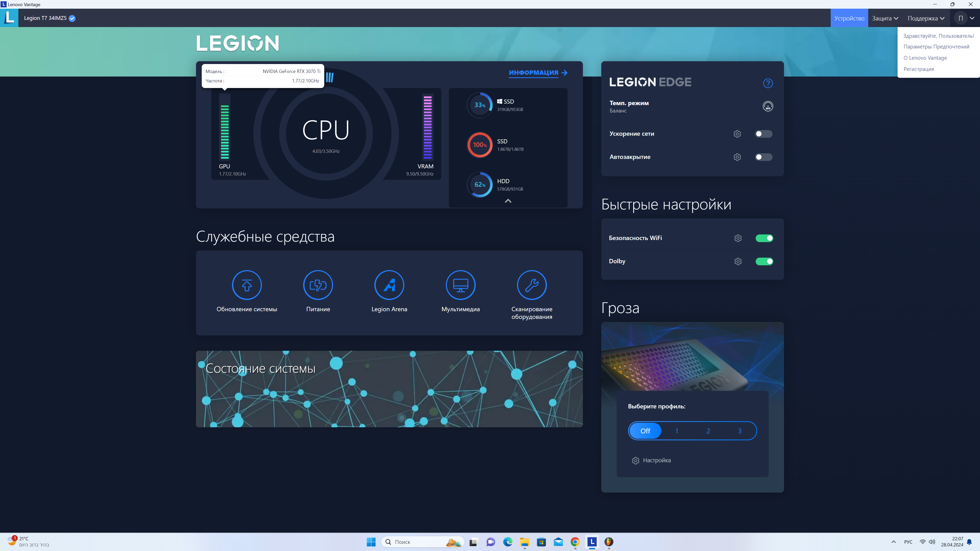The height and width of the screenshot is (551, 980).
Task: Switch to the Устройство tab
Action: [849, 18]
